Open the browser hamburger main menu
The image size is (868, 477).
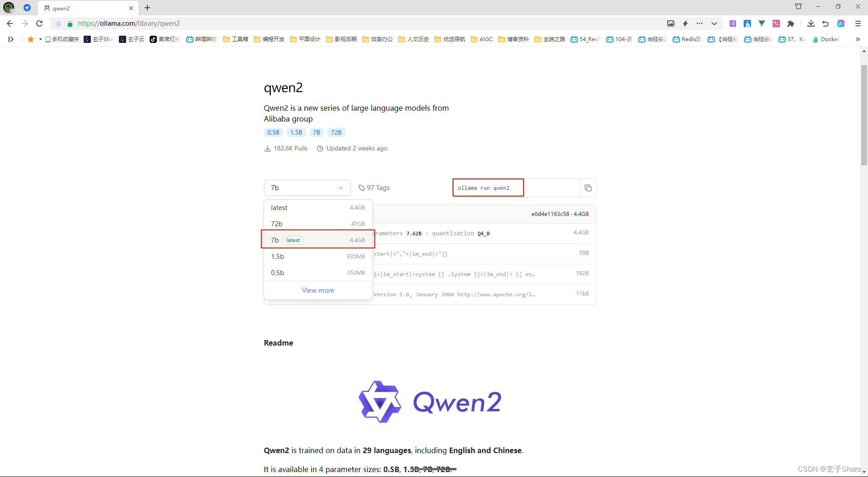tap(858, 23)
